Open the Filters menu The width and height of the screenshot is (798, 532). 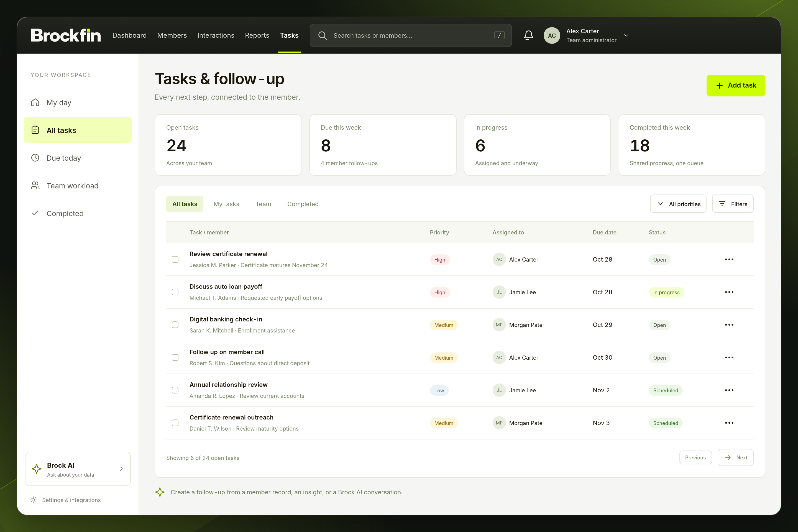tap(733, 204)
